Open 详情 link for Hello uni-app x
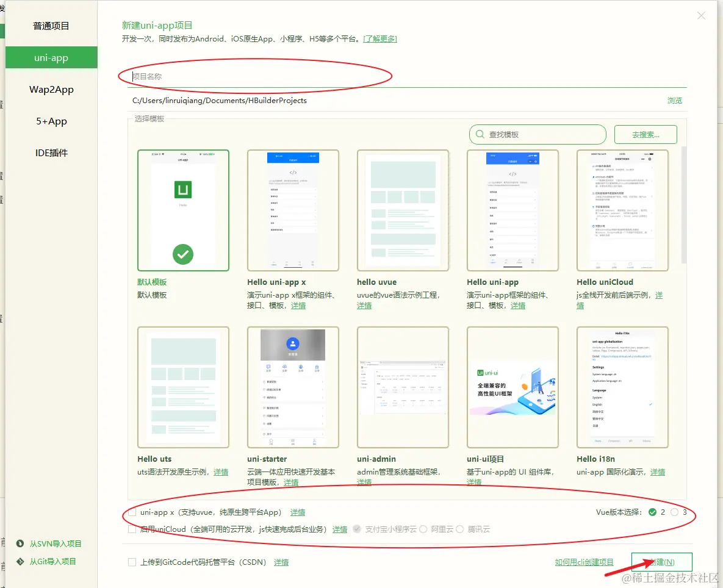 [298, 306]
